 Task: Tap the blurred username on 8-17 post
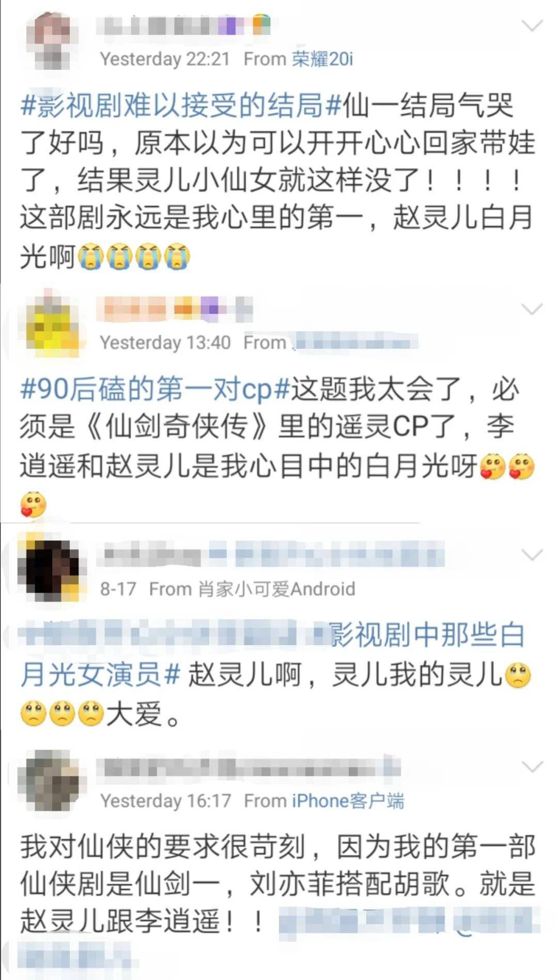[x=274, y=554]
